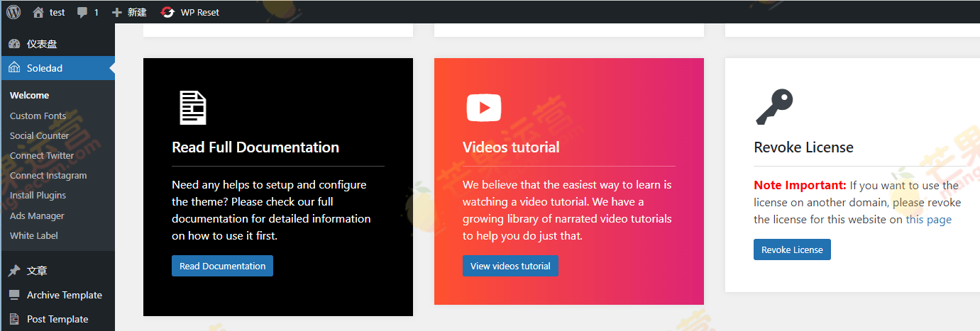
Task: Follow the 'this page' link
Action: pyautogui.click(x=928, y=220)
